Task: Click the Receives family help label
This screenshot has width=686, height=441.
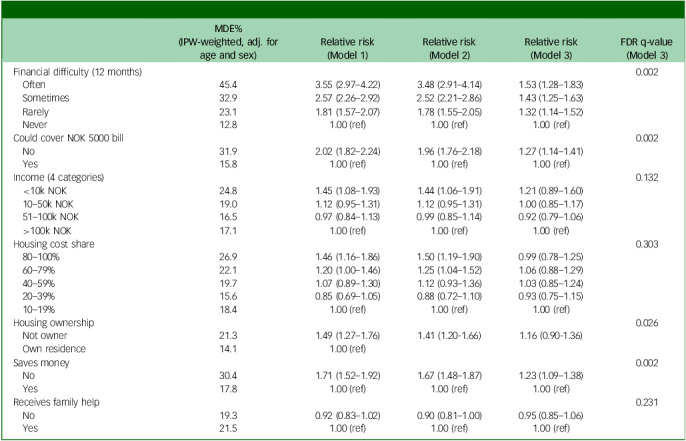Action: [56, 402]
